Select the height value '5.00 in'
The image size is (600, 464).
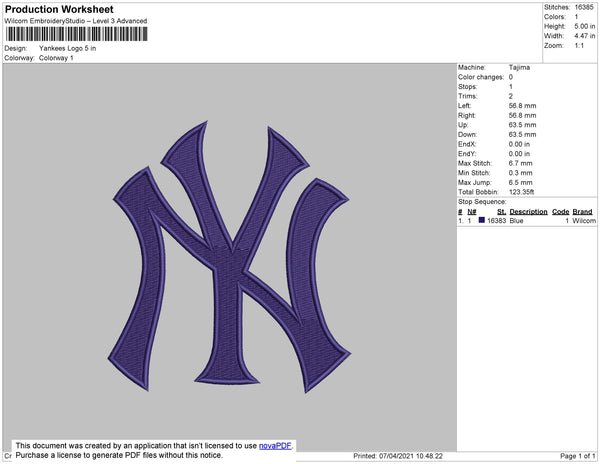click(585, 26)
